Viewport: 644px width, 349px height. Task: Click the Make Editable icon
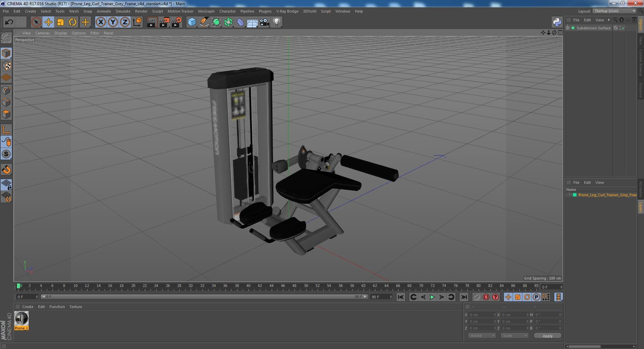6,38
